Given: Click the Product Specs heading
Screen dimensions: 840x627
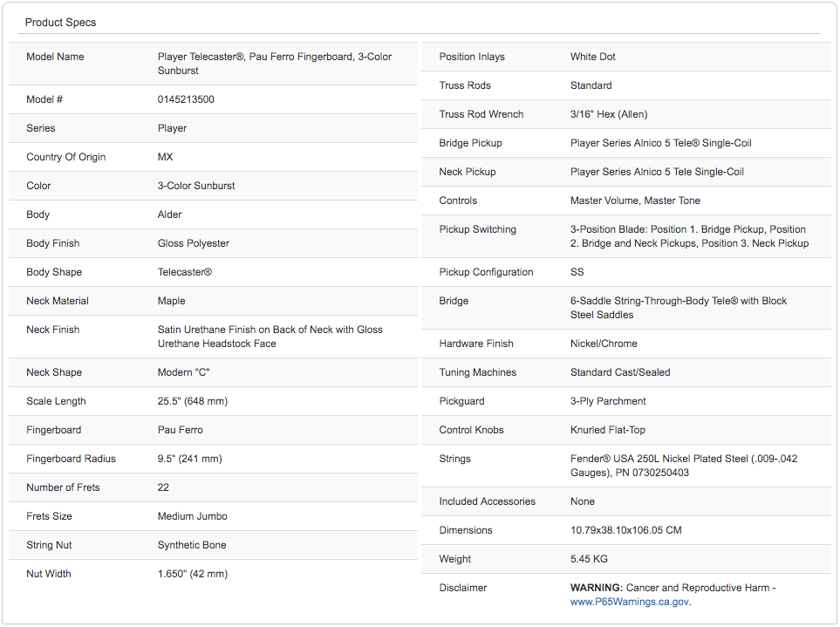Looking at the screenshot, I should (x=60, y=22).
